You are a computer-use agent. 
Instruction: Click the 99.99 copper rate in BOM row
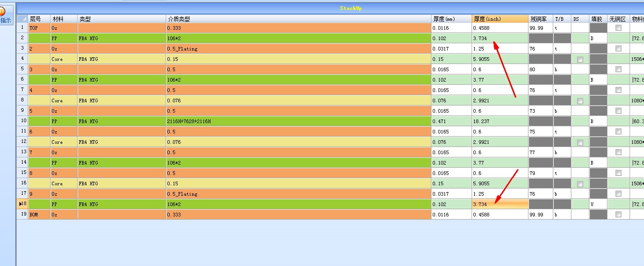click(x=541, y=215)
